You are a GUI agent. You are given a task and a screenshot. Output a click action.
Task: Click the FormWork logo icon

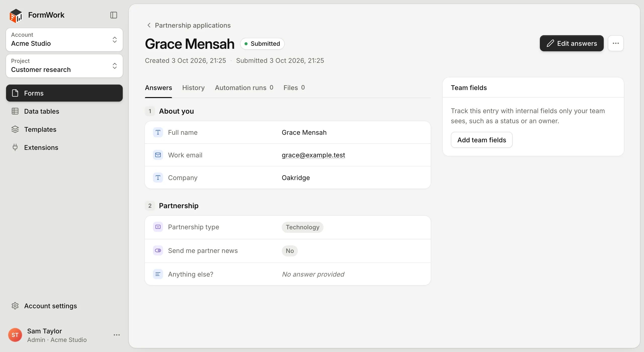pos(16,15)
